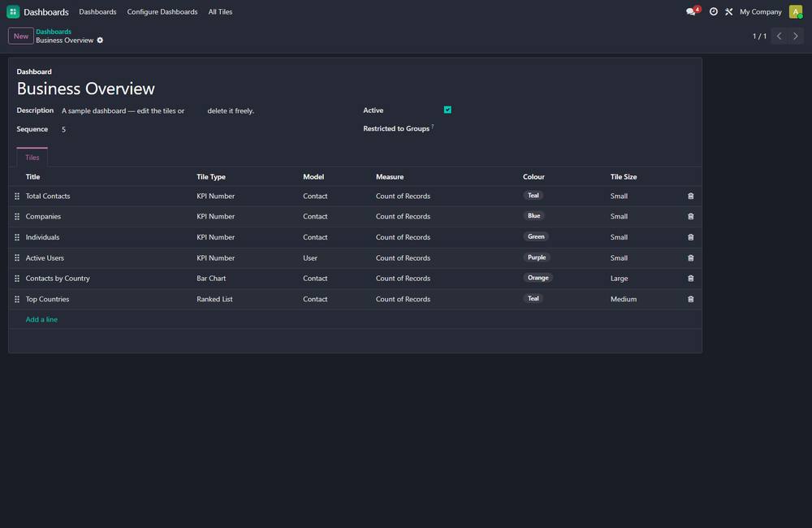
Task: Click the Purple colour badge for Active Users
Action: (x=537, y=257)
